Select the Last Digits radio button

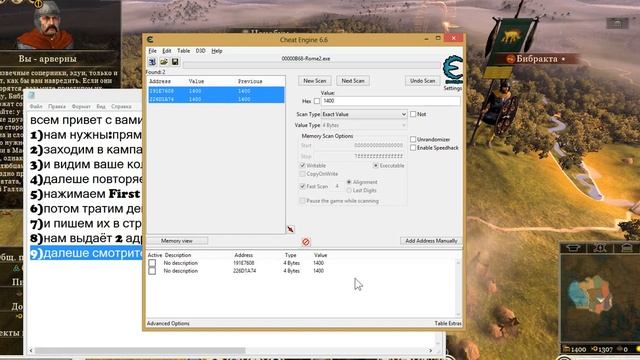tap(349, 191)
